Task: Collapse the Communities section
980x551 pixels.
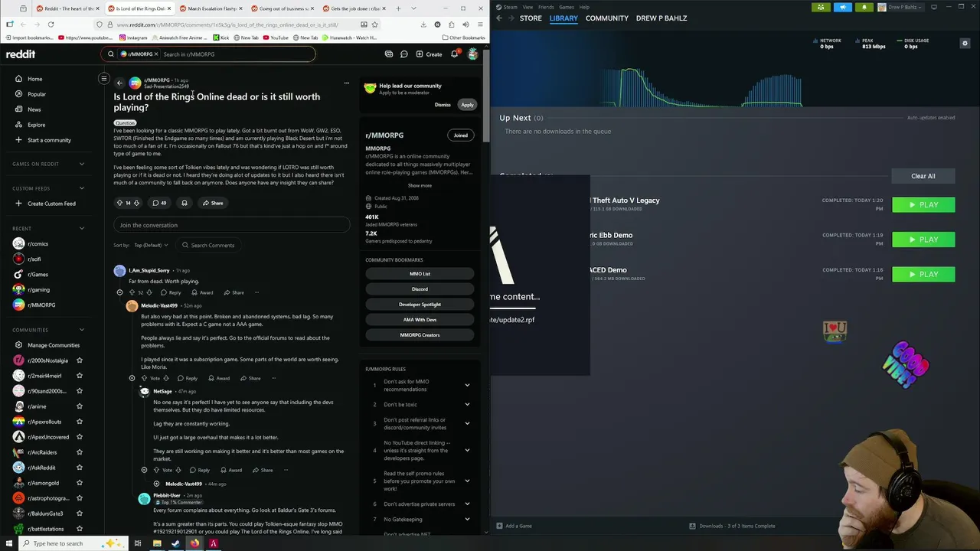Action: tap(82, 330)
